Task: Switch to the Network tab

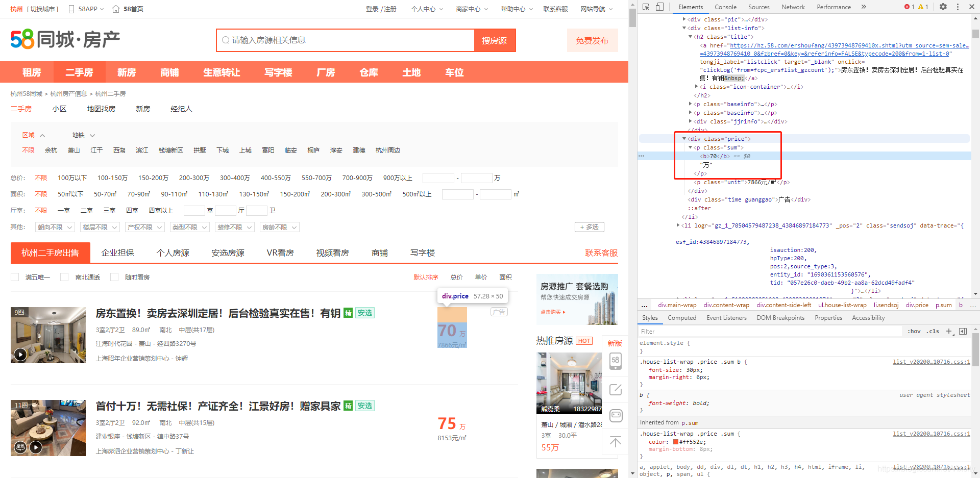Action: coord(793,7)
